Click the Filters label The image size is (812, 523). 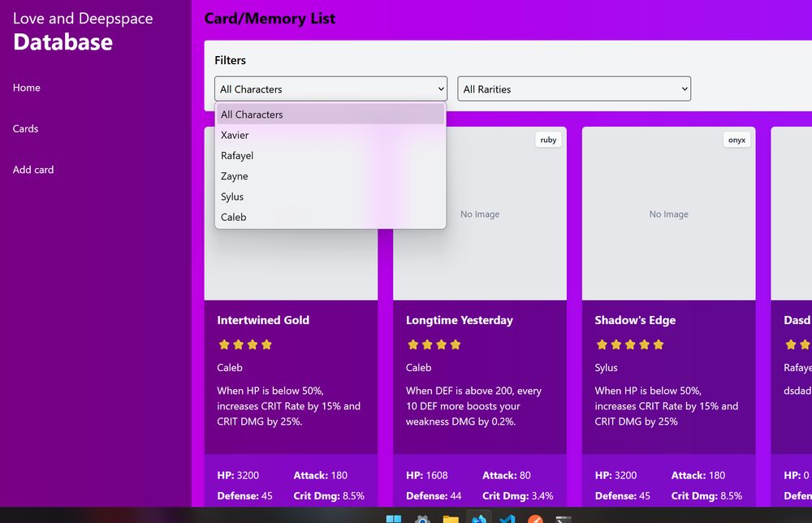point(230,60)
